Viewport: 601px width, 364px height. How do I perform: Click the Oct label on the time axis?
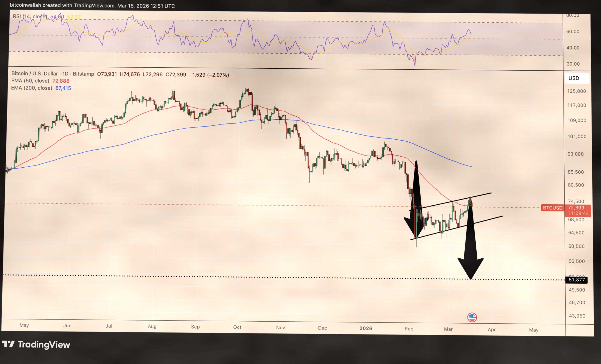tap(237, 327)
